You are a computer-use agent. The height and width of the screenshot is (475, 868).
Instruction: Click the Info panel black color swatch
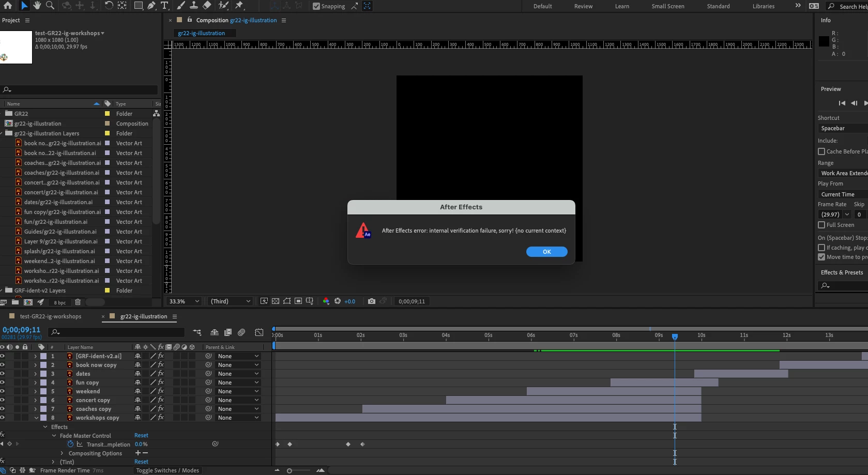(x=824, y=41)
